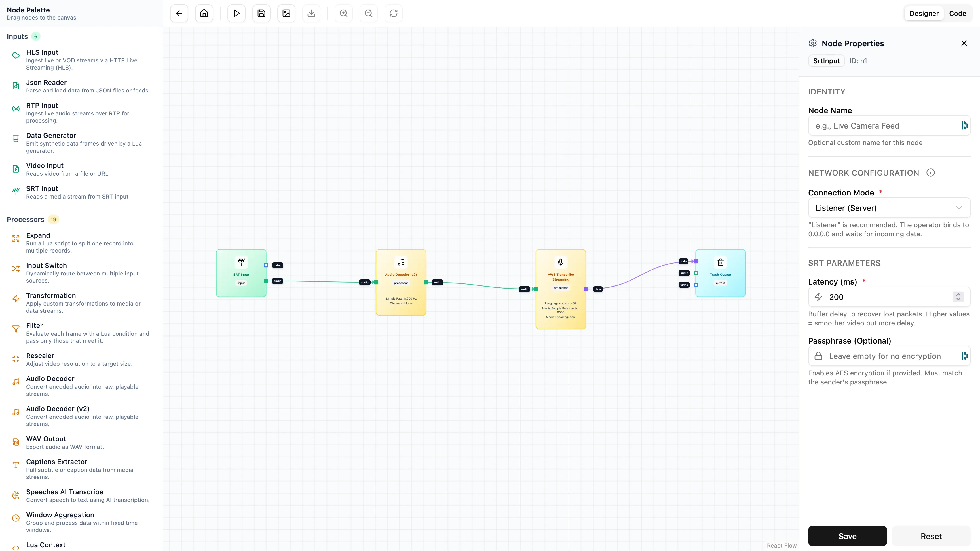Close the Node Properties panel
Image resolution: width=980 pixels, height=551 pixels.
tap(964, 43)
